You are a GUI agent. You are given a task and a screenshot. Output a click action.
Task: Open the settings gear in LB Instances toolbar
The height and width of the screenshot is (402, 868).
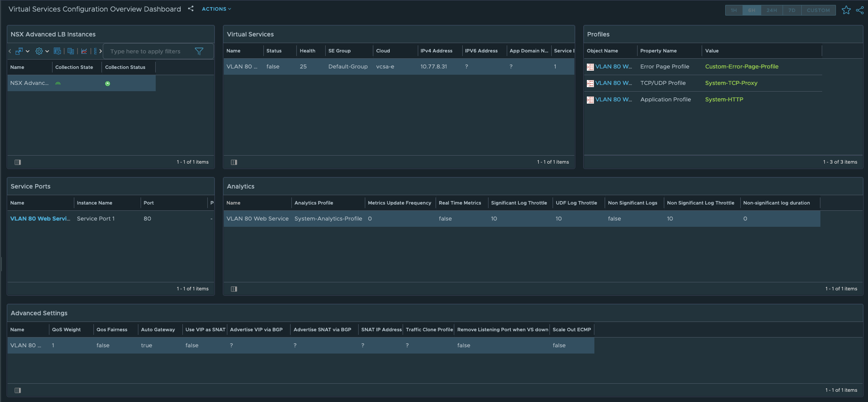(x=39, y=51)
